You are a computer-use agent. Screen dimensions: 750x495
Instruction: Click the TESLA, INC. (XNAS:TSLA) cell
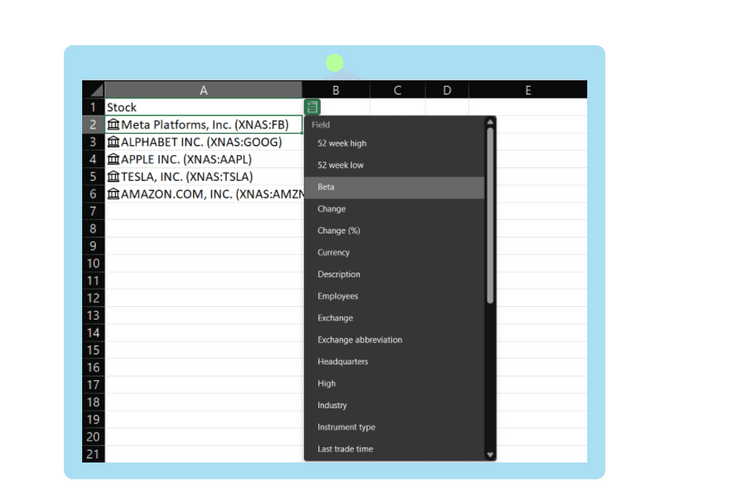tap(203, 176)
